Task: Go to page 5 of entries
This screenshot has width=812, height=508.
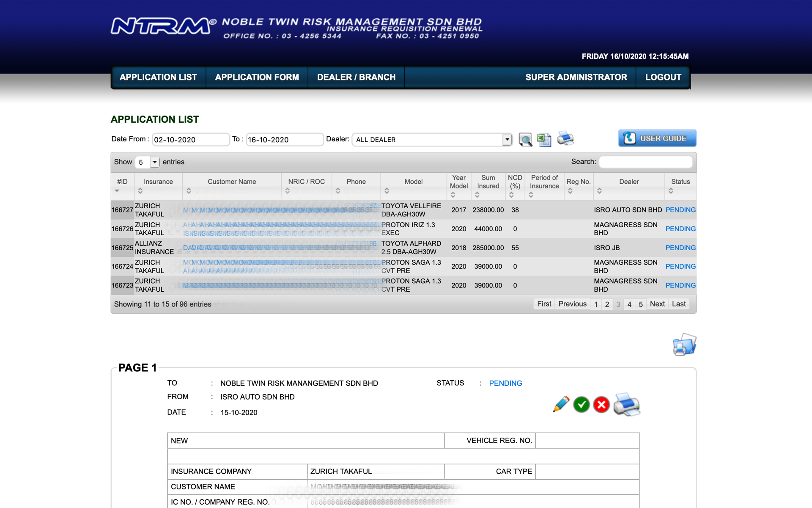Action: click(641, 304)
